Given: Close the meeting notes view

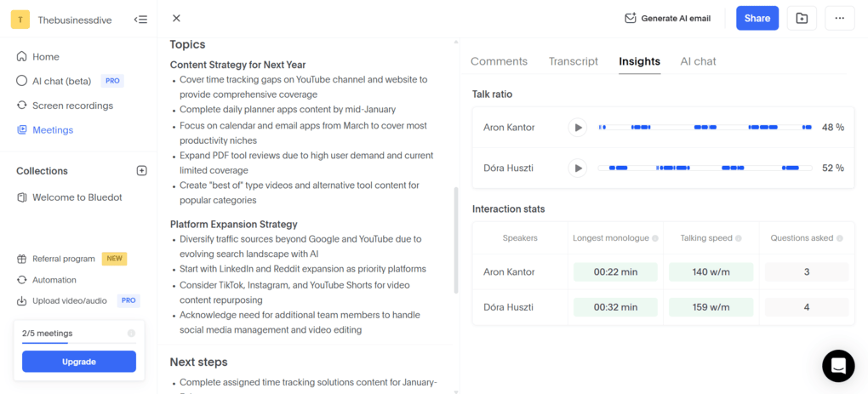Looking at the screenshot, I should (x=176, y=19).
